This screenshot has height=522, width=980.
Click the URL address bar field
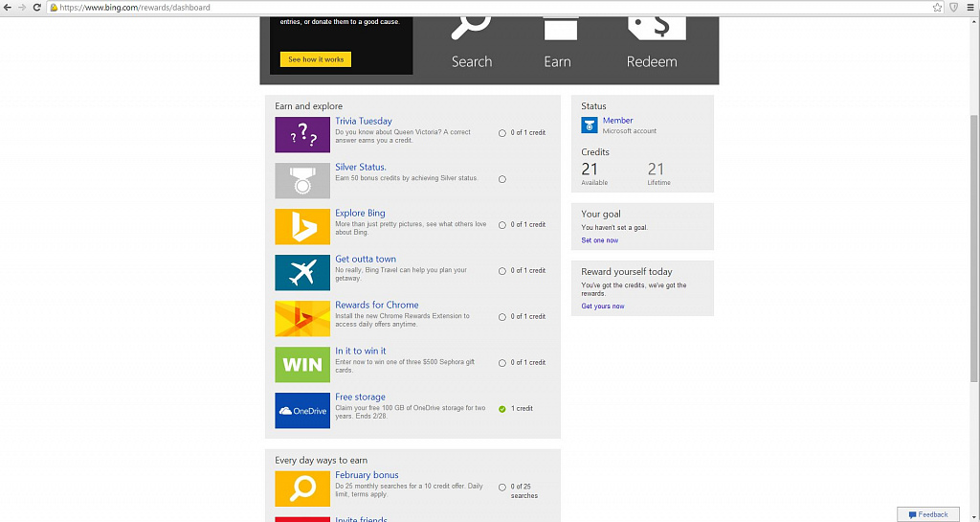click(x=494, y=8)
